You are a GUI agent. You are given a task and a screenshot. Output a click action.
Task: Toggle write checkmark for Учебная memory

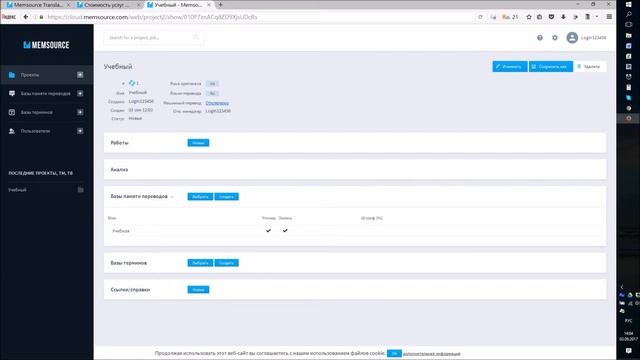click(285, 231)
